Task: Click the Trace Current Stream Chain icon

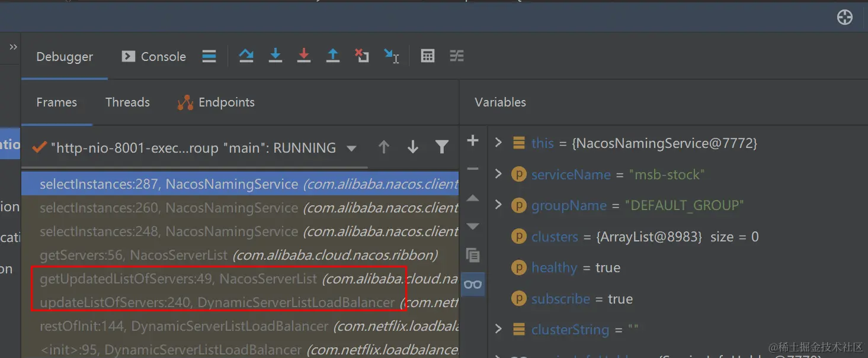Action: [456, 56]
